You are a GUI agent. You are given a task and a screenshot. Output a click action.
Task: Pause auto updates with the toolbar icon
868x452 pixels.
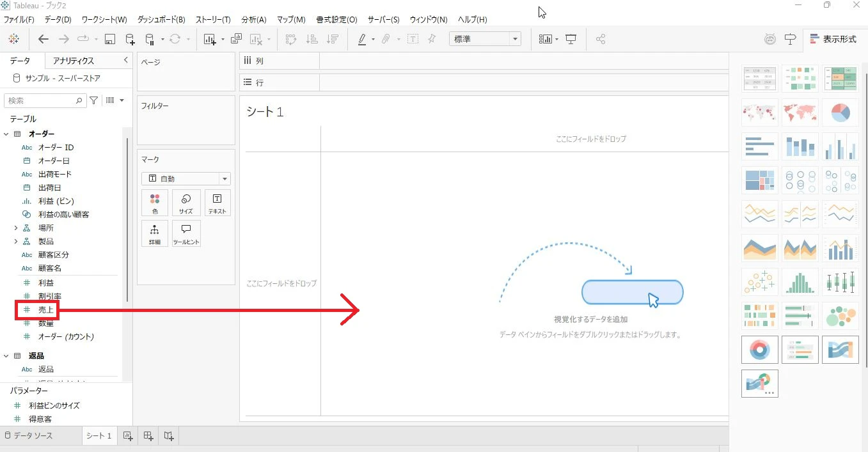(x=150, y=39)
